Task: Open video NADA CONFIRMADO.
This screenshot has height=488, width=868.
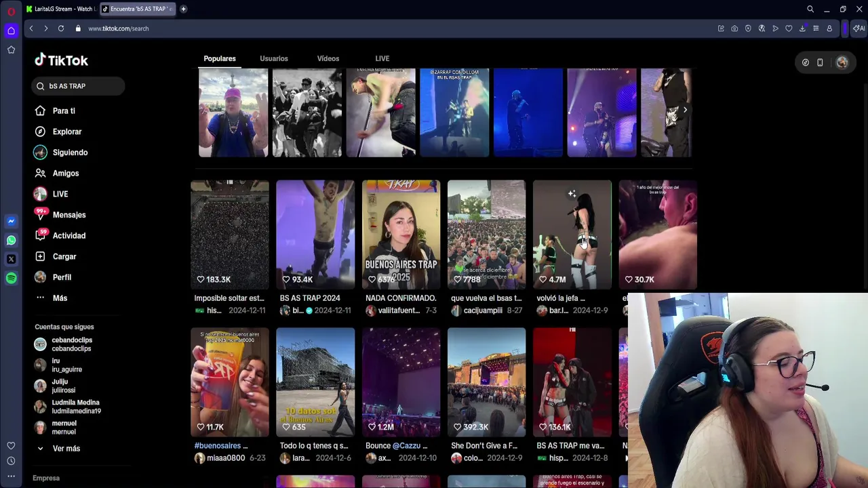Action: 401,235
